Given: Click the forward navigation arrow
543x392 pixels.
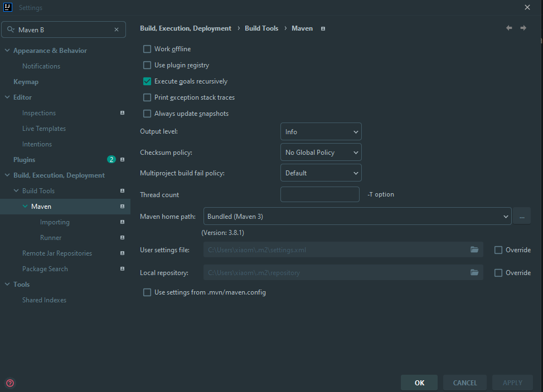Looking at the screenshot, I should tap(523, 28).
